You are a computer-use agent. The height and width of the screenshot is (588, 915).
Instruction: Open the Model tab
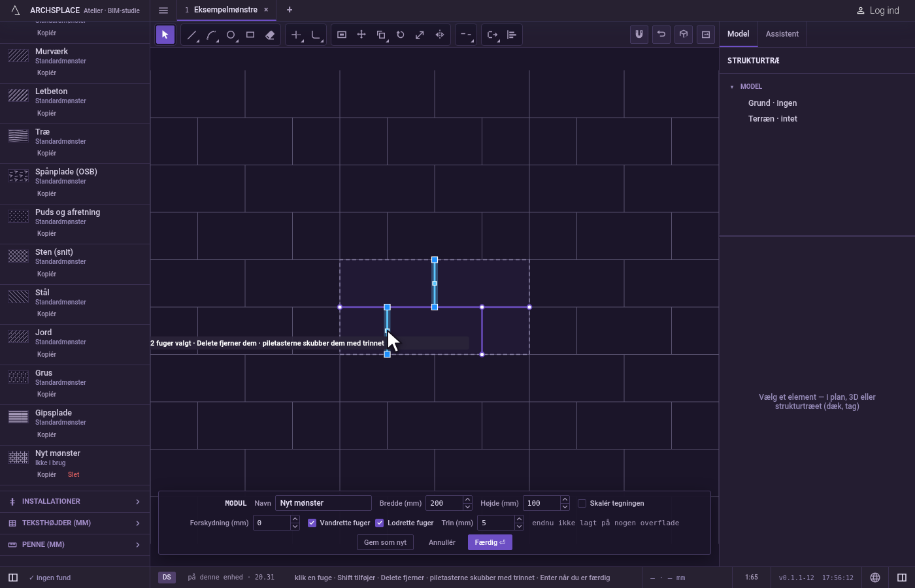(739, 34)
